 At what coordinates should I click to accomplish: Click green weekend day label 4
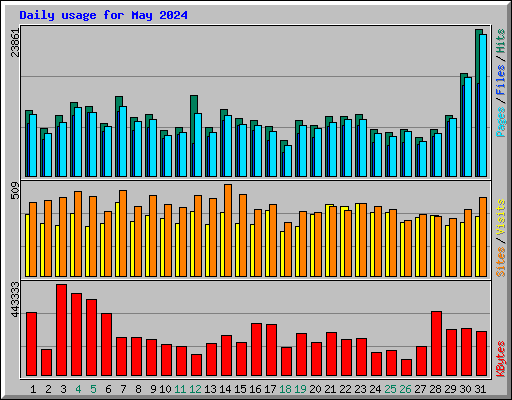pos(78,389)
